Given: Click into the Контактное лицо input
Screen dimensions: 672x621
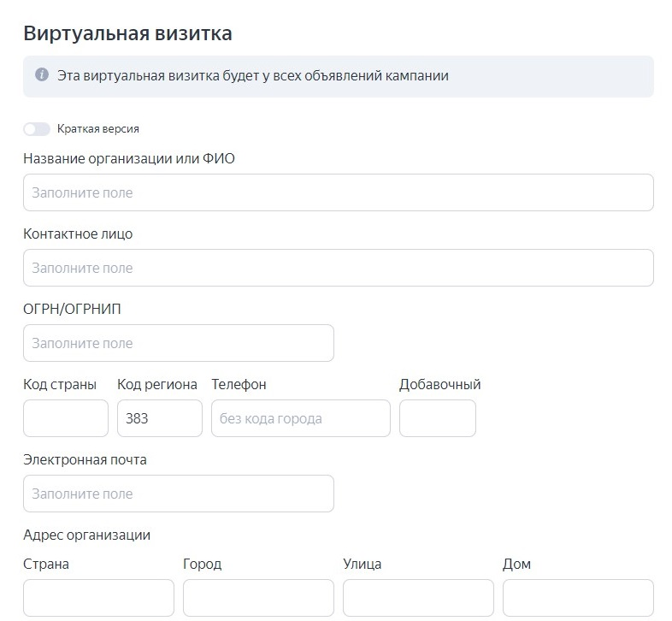Looking at the screenshot, I should click(x=339, y=268).
